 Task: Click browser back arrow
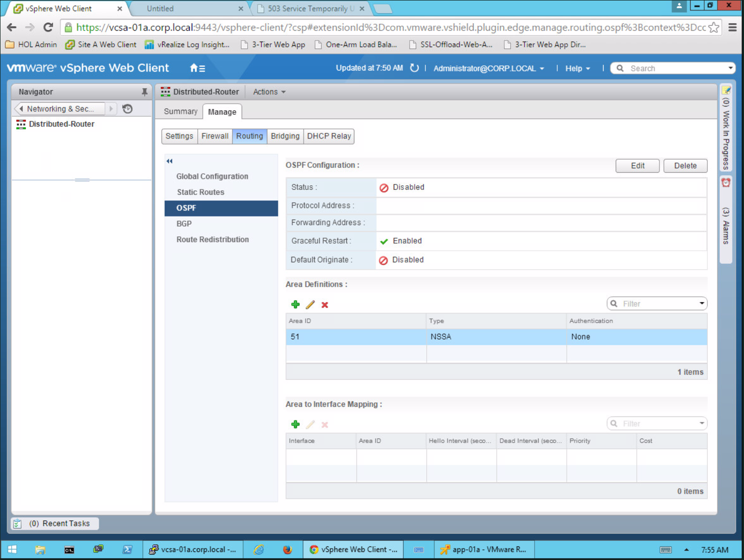pos(12,27)
